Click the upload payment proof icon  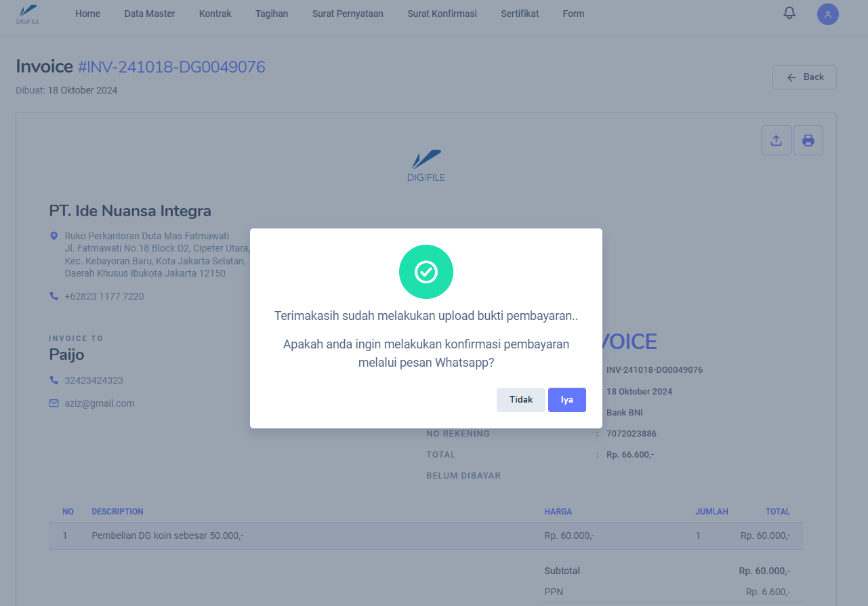776,140
